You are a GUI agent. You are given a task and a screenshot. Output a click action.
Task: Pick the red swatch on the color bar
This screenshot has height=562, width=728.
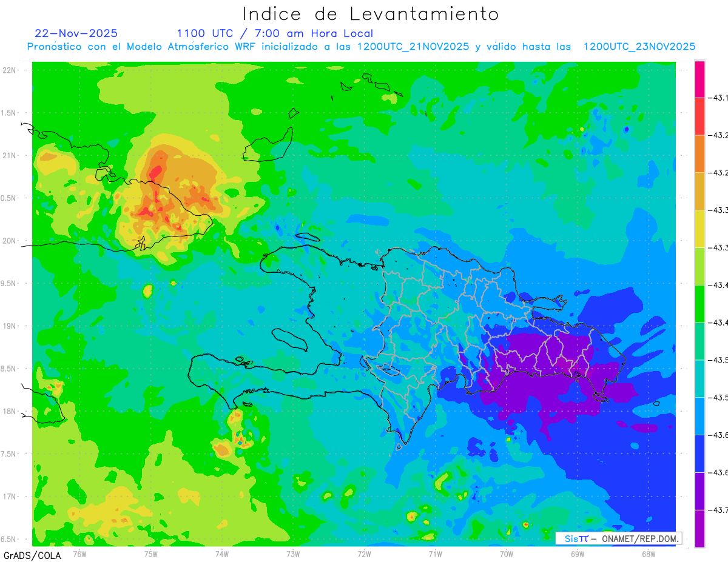pyautogui.click(x=699, y=116)
